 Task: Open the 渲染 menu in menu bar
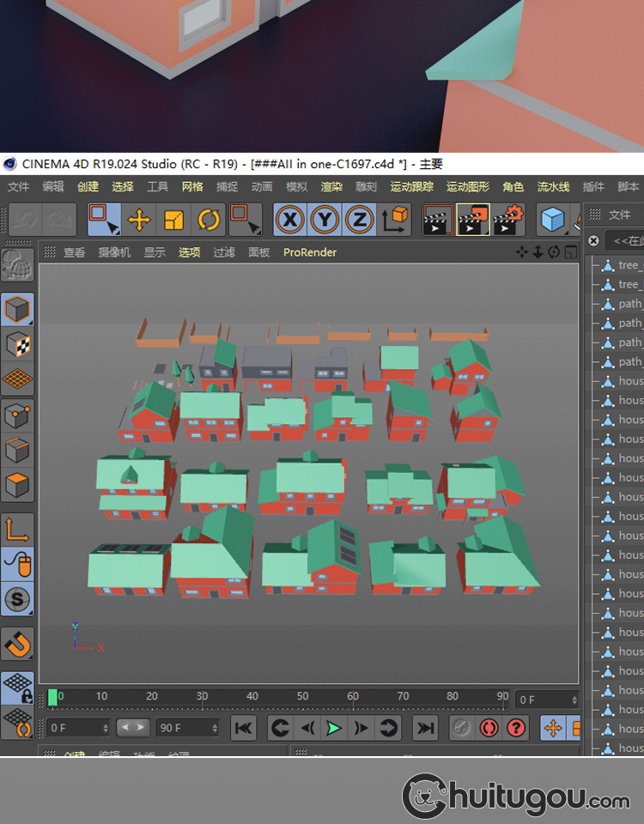[331, 186]
